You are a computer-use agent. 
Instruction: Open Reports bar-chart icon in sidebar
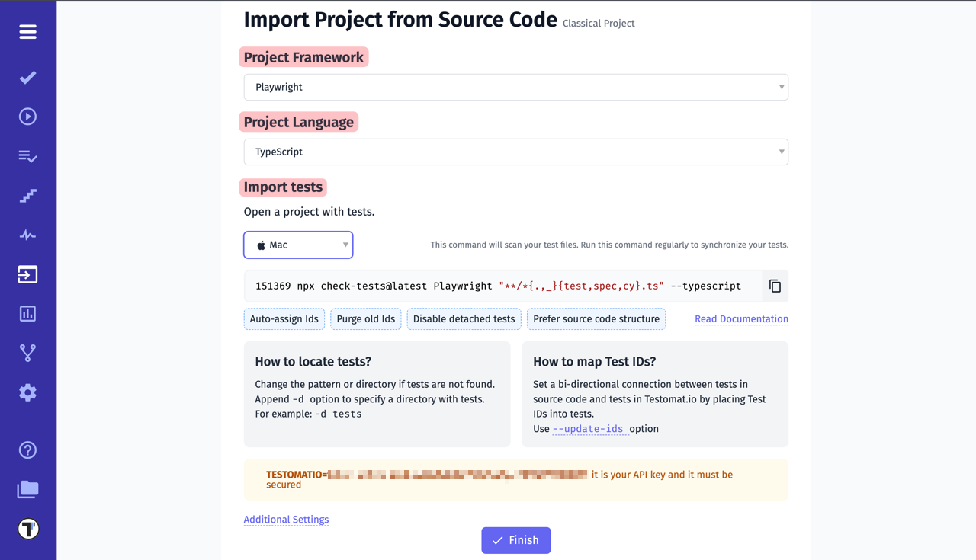pyautogui.click(x=27, y=313)
